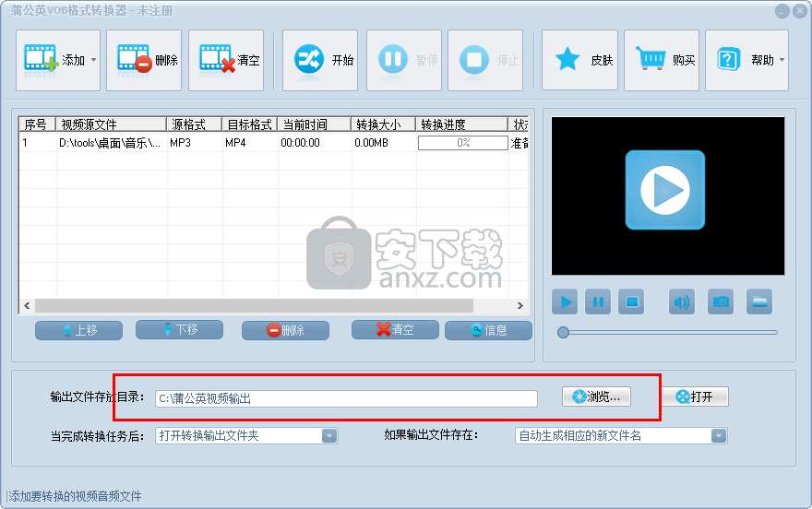Play preview with the player play icon

(565, 302)
